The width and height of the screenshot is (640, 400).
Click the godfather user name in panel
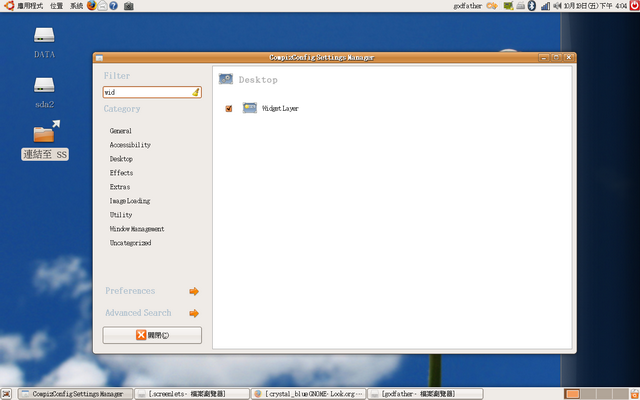pyautogui.click(x=468, y=6)
